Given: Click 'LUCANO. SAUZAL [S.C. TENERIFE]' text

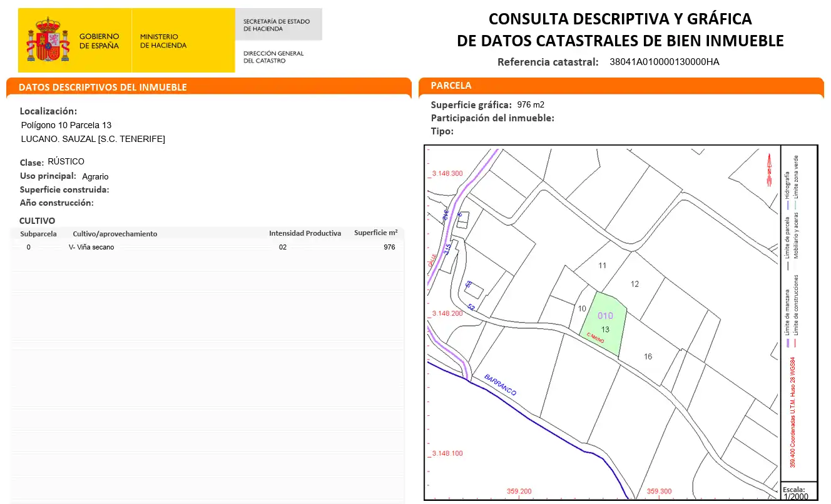Looking at the screenshot, I should (93, 139).
